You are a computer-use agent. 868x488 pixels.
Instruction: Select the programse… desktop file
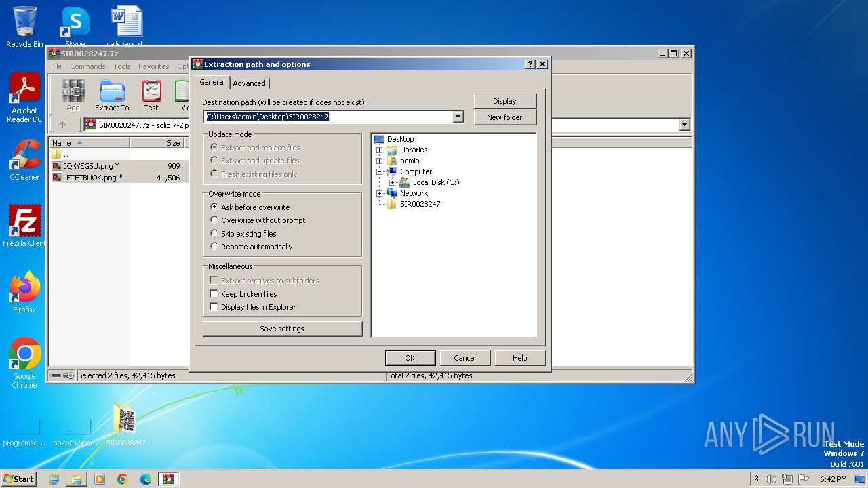click(x=24, y=431)
